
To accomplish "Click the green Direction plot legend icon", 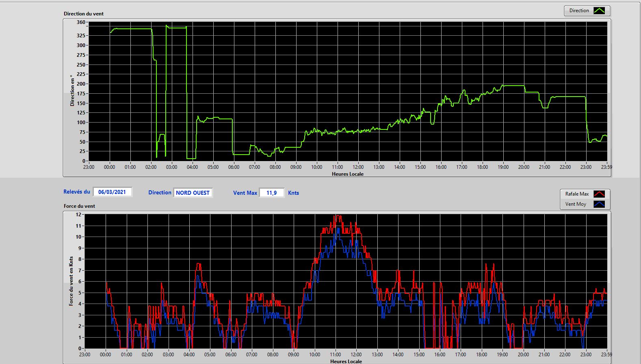I will (599, 11).
